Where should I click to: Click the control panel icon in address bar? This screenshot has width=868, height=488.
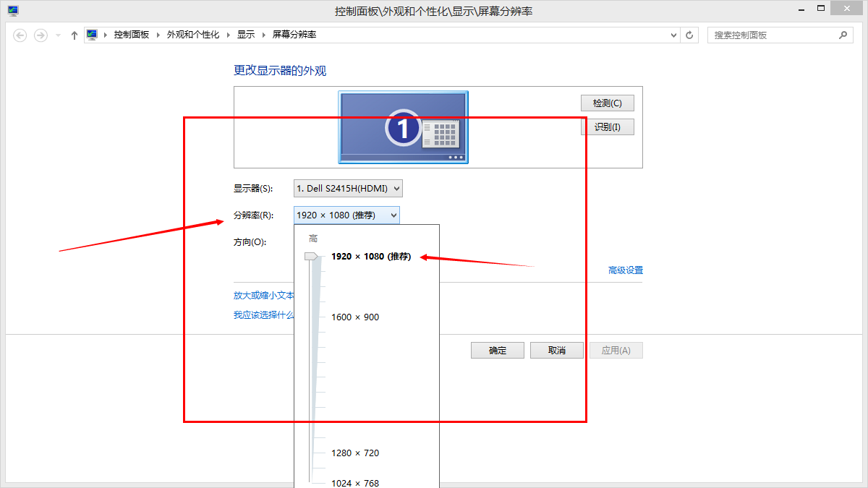pos(92,35)
